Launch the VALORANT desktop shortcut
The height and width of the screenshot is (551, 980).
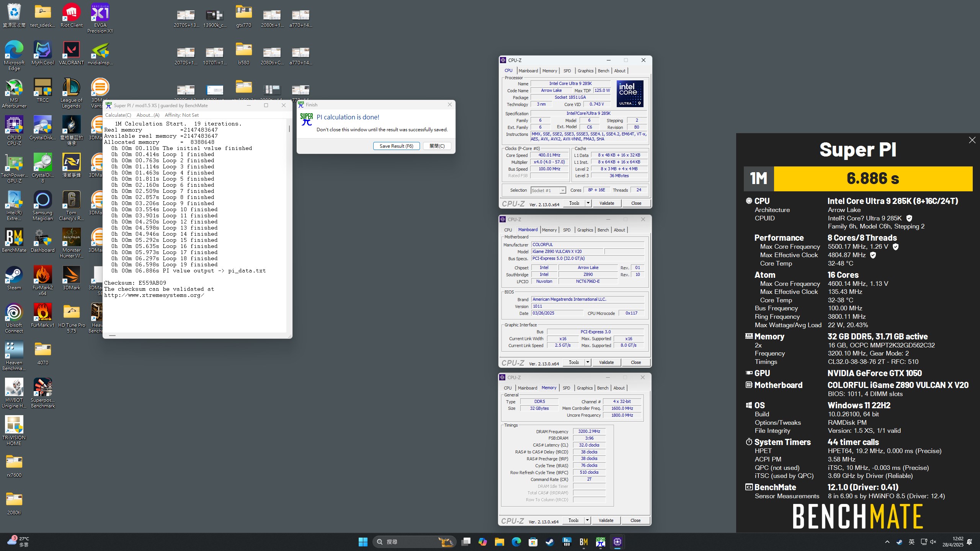[71, 53]
